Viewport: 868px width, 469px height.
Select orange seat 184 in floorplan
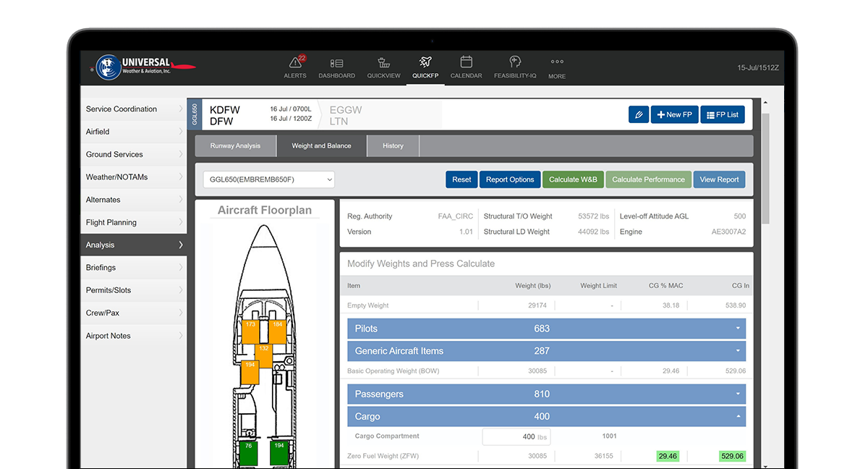click(x=277, y=331)
